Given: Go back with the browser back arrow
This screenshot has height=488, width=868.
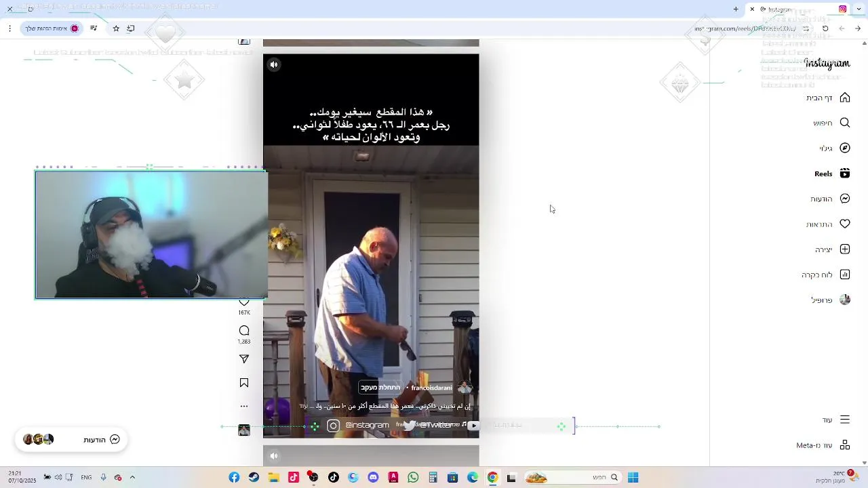Looking at the screenshot, I should pos(858,28).
